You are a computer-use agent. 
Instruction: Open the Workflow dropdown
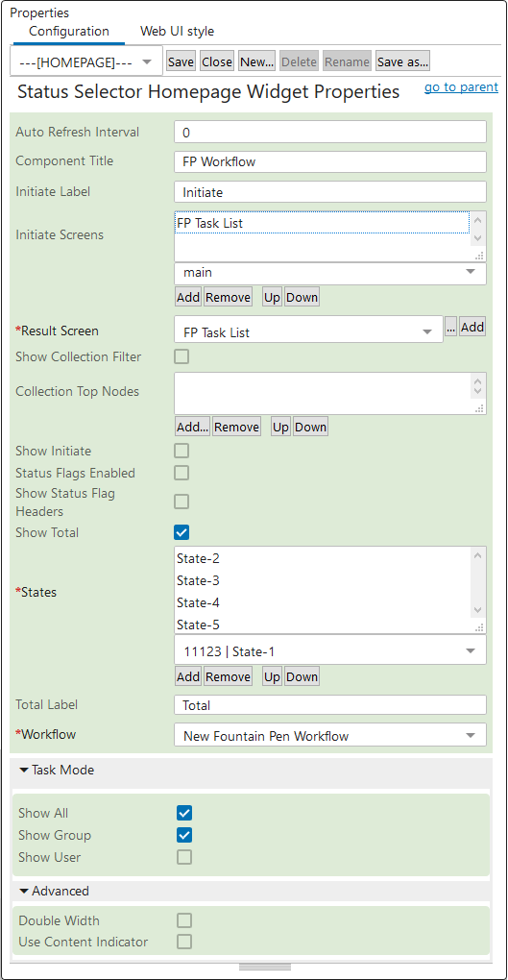[x=330, y=735]
